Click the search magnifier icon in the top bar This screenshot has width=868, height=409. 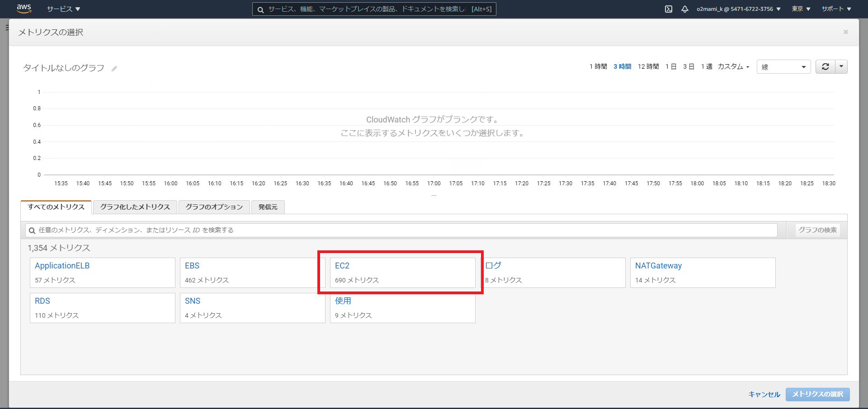(x=260, y=9)
